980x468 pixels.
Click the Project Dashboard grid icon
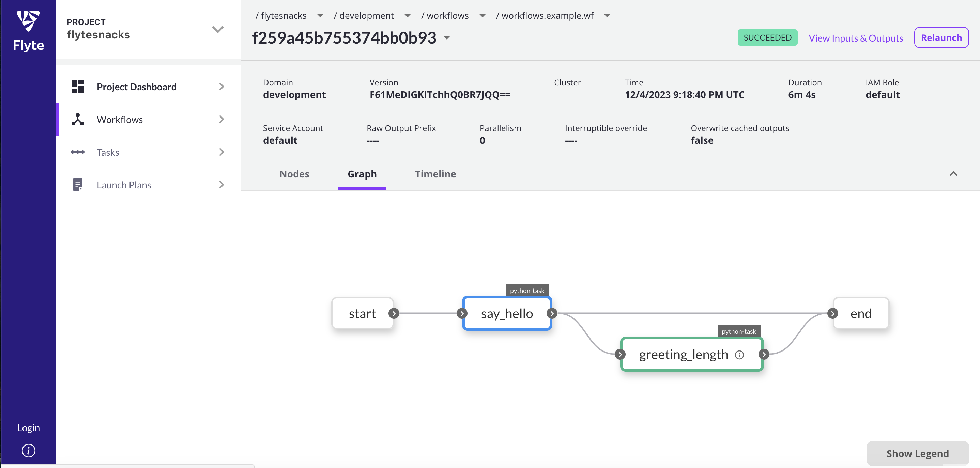point(78,87)
